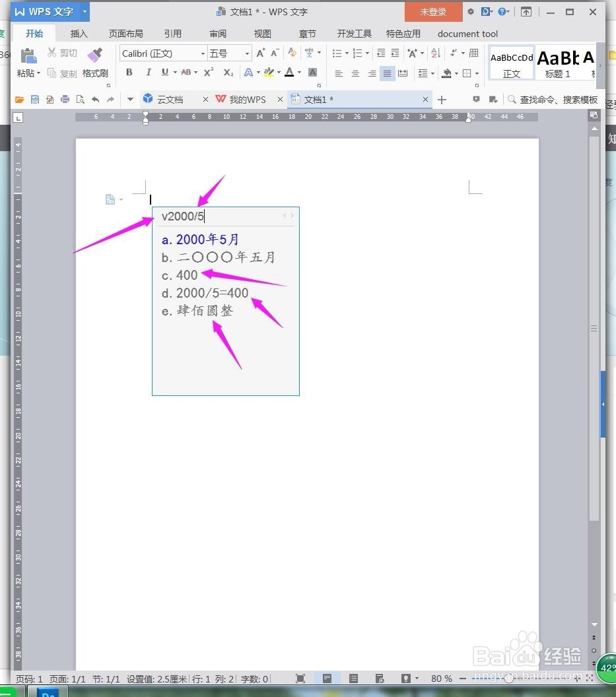Select candidate d. 2000/5=400
The image size is (616, 697).
click(x=205, y=293)
